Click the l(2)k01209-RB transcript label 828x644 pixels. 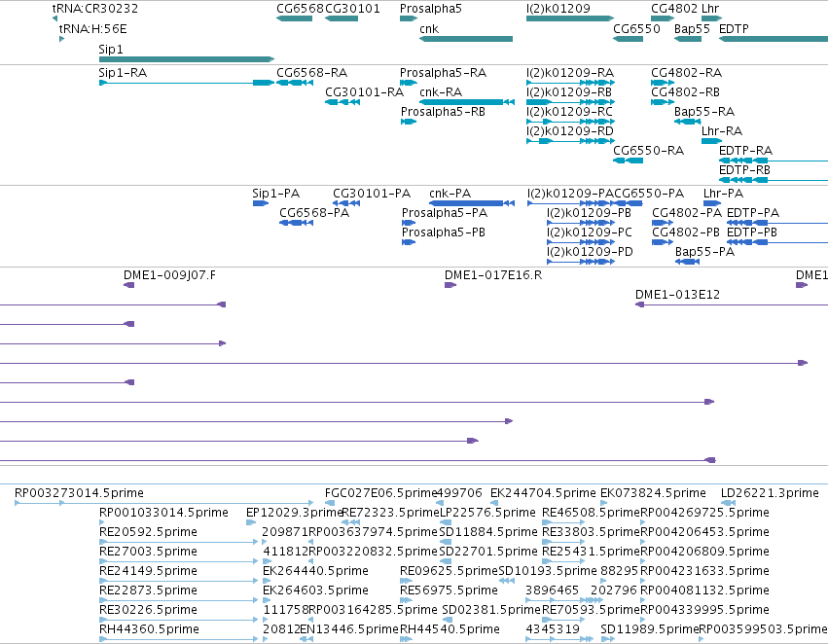[569, 92]
